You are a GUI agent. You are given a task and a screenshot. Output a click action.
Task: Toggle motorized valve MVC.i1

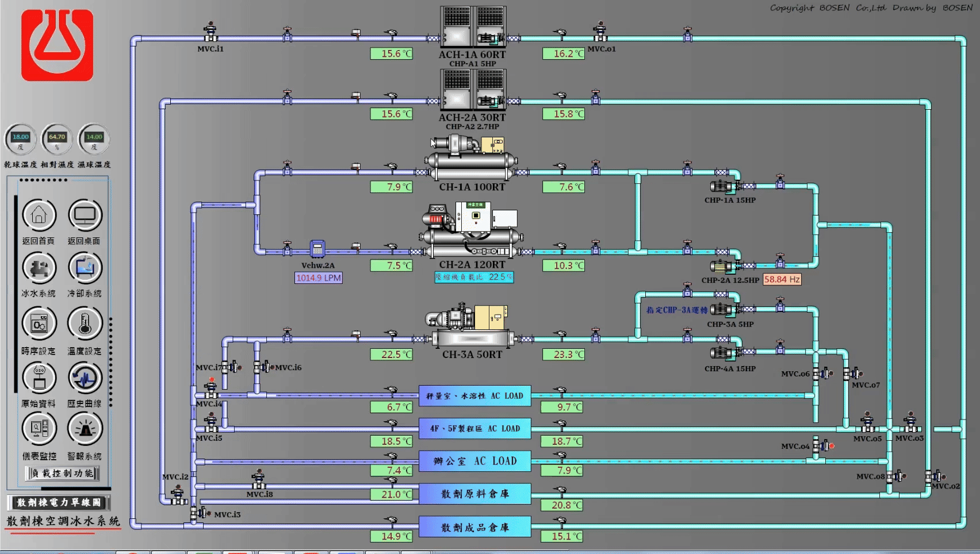coord(210,32)
